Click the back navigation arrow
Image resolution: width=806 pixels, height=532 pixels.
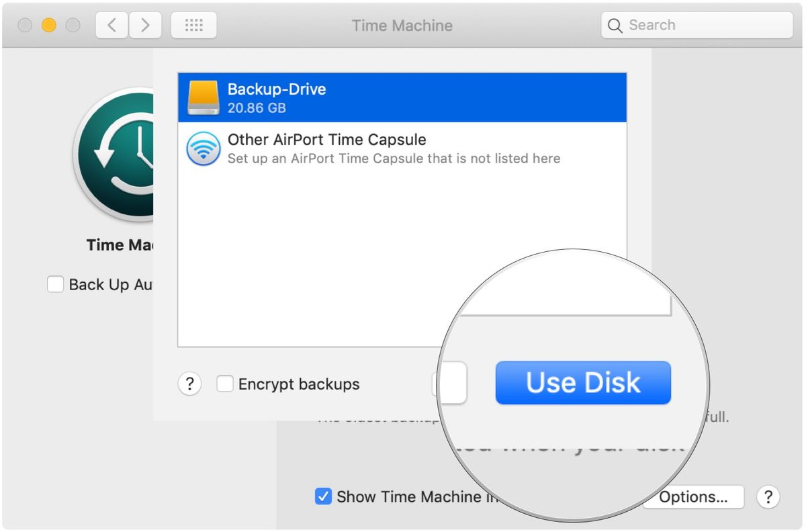[111, 25]
